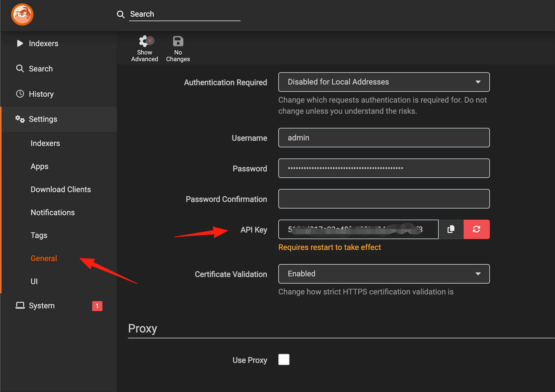Click the 'Requires restart to take effect' text

pyautogui.click(x=330, y=247)
